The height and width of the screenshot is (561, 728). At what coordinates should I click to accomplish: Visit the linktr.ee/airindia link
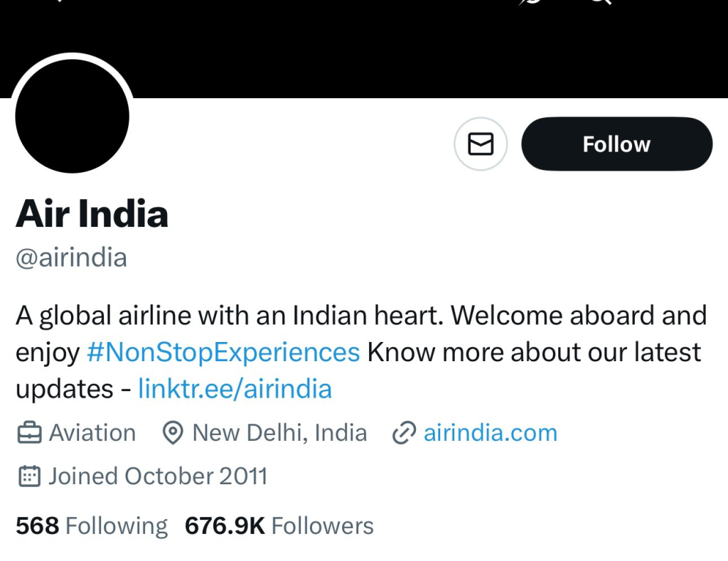tap(235, 389)
